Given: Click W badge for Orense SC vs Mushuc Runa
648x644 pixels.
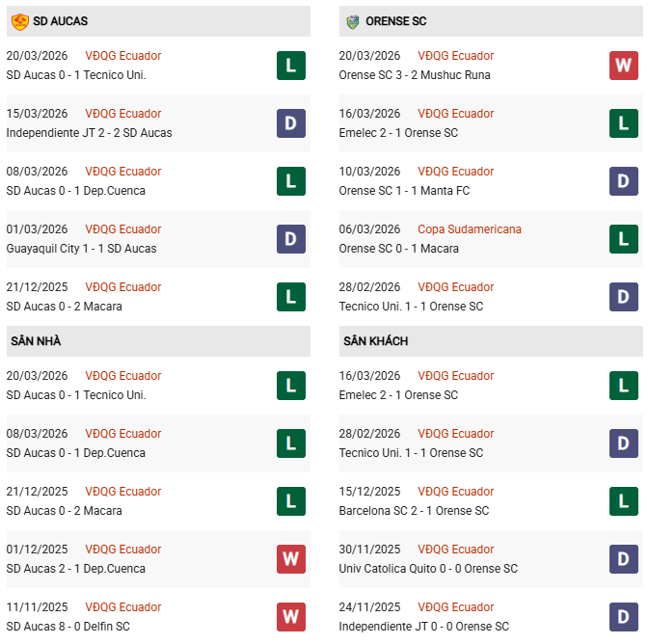Looking at the screenshot, I should [x=623, y=66].
